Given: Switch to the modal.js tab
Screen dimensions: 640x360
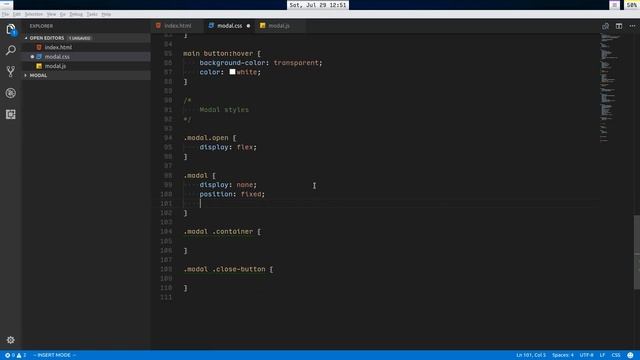Looking at the screenshot, I should tap(279, 26).
